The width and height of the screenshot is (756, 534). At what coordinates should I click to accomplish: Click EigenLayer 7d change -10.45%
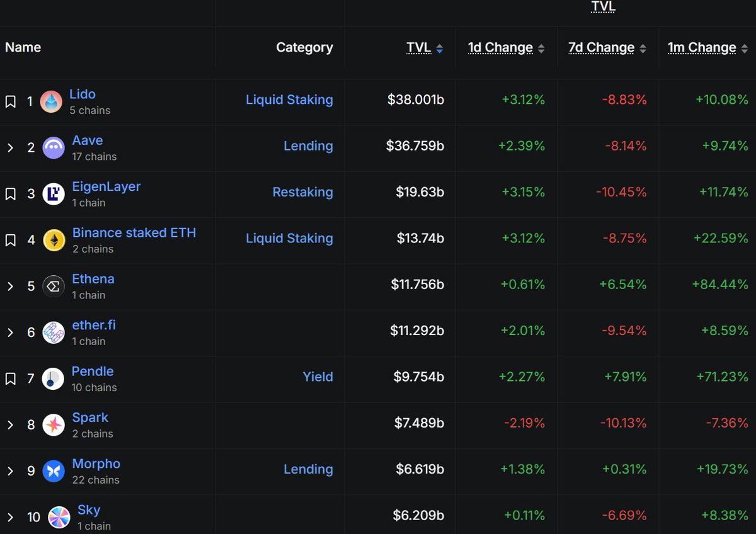tap(621, 192)
